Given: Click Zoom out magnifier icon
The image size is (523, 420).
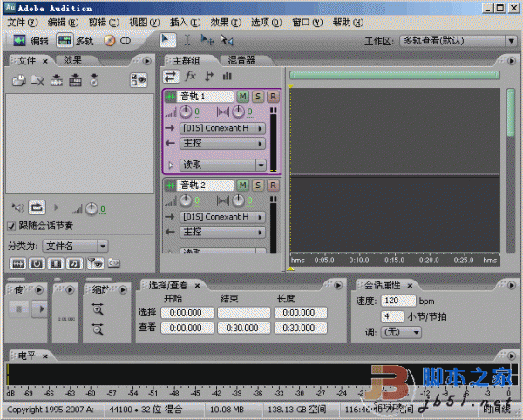Looking at the screenshot, I should (98, 329).
